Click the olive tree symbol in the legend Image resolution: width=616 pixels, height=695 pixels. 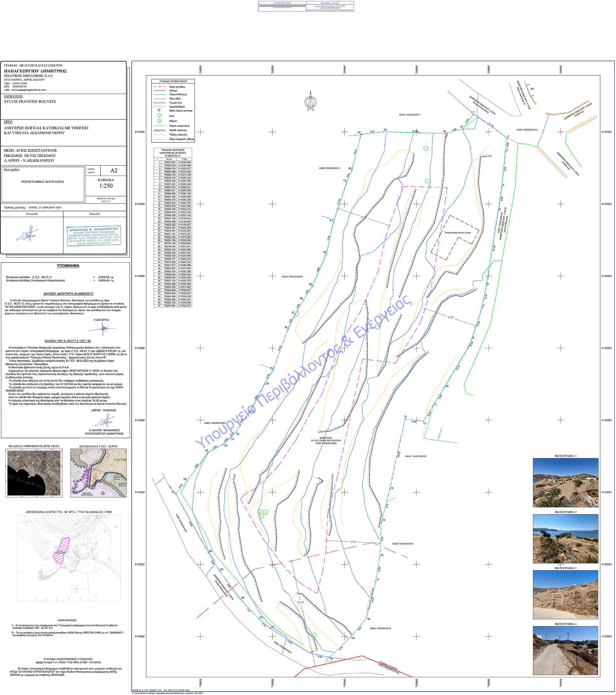(x=159, y=116)
